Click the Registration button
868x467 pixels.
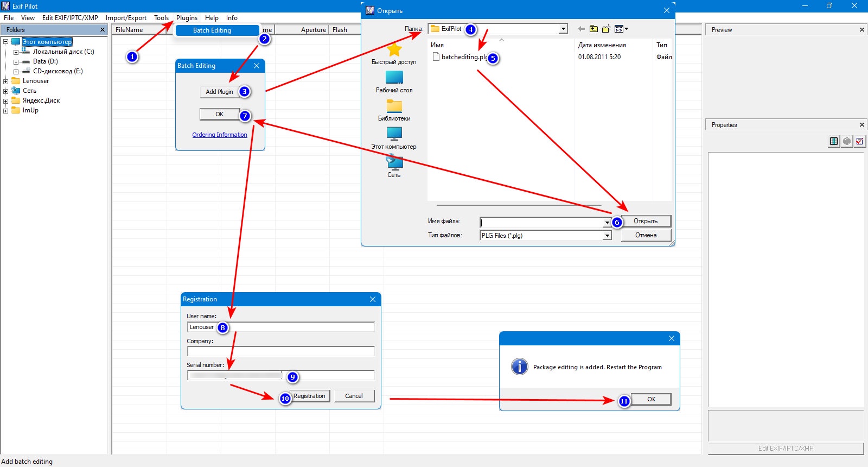(x=310, y=396)
